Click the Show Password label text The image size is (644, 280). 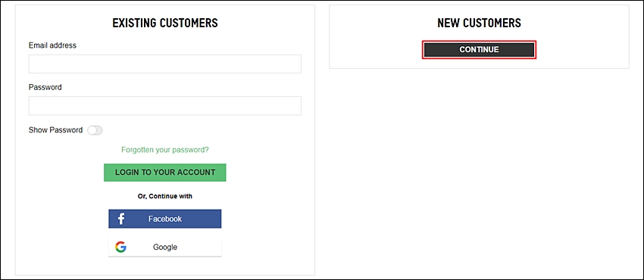tap(55, 130)
